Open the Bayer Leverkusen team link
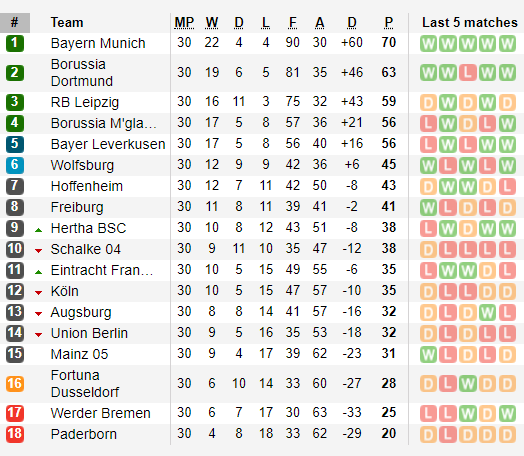Viewport: 524px width, 456px height. click(108, 144)
